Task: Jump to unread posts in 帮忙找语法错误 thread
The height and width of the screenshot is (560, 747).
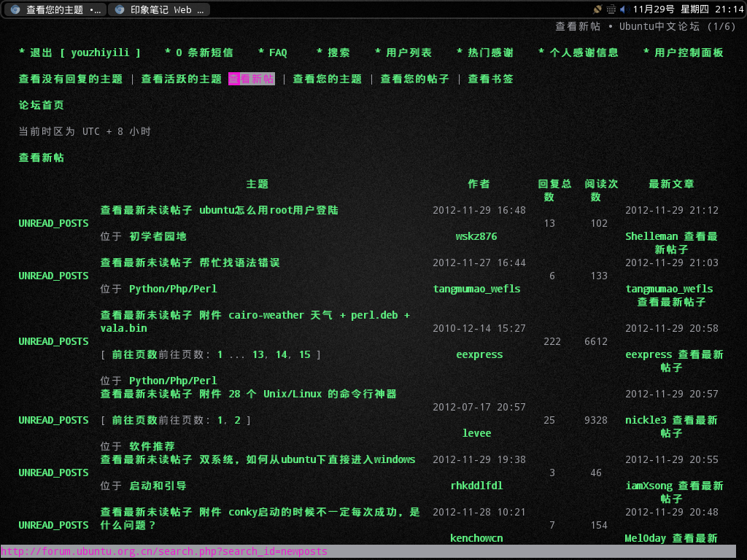Action: click(x=146, y=262)
